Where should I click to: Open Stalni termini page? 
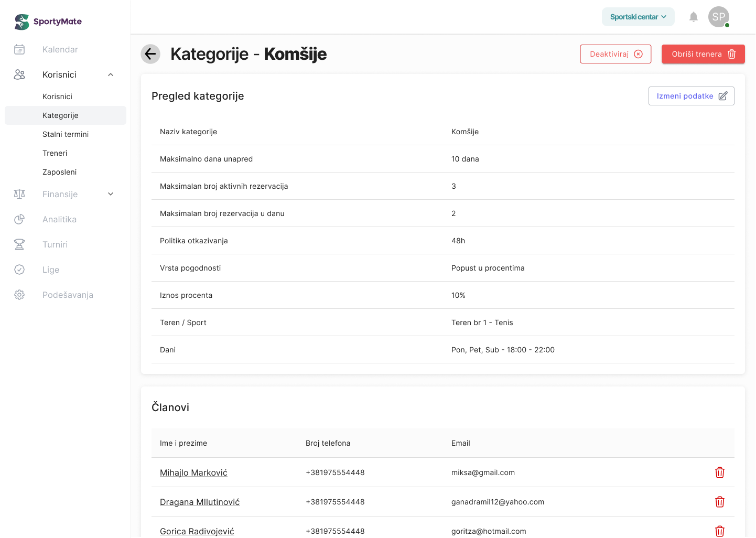click(66, 134)
